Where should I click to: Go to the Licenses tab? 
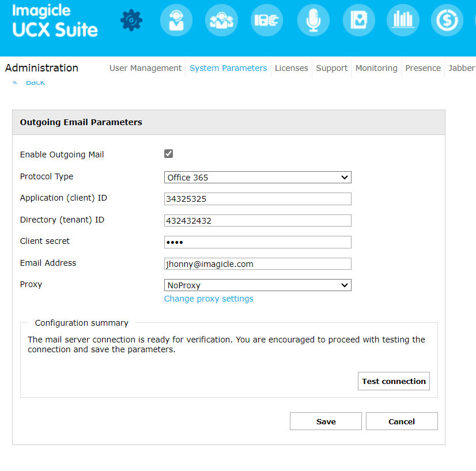pyautogui.click(x=291, y=68)
